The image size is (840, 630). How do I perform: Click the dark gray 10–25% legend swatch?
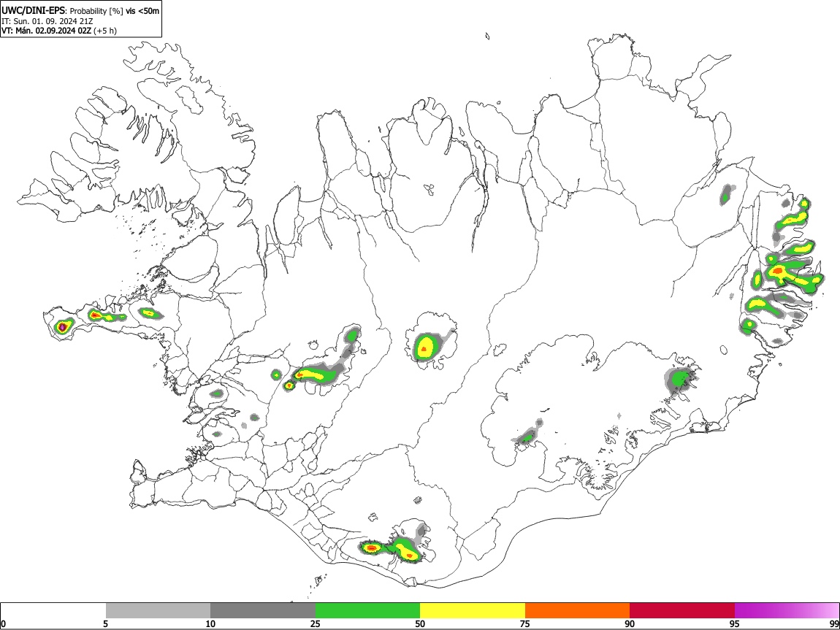[x=263, y=611]
